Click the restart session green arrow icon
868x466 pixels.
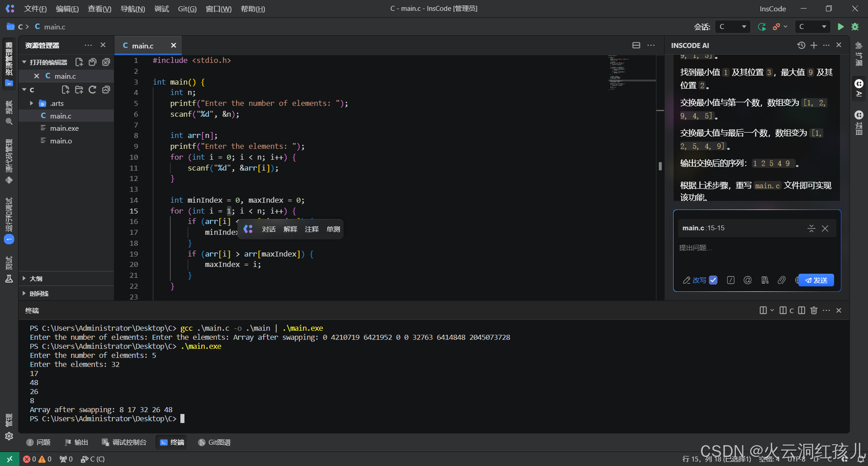point(762,27)
